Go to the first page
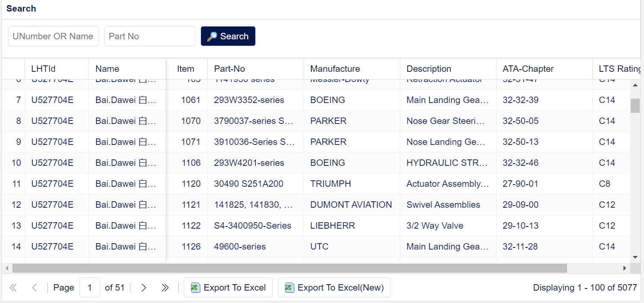The image size is (644, 303). coord(13,288)
